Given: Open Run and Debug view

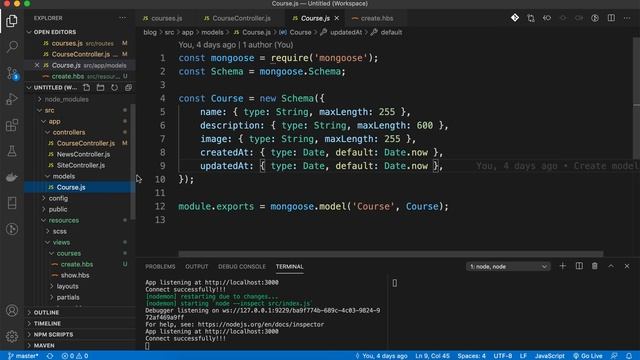Looking at the screenshot, I should (x=12, y=99).
